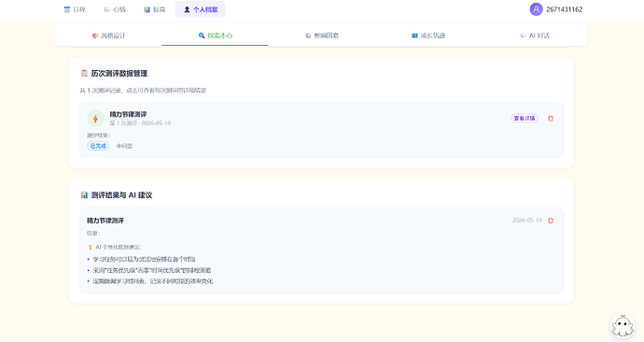The height and width of the screenshot is (342, 644).
Task: Open details with the 查看详情 button
Action: click(525, 119)
